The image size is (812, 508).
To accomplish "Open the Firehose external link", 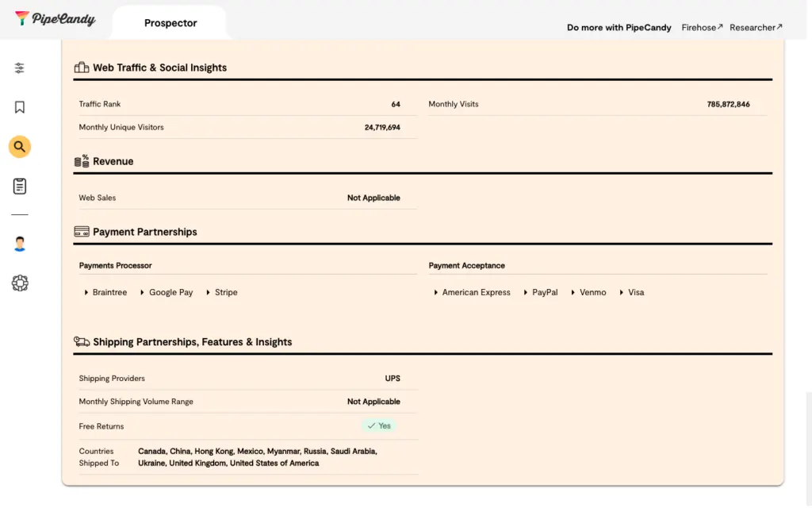I will pyautogui.click(x=702, y=28).
